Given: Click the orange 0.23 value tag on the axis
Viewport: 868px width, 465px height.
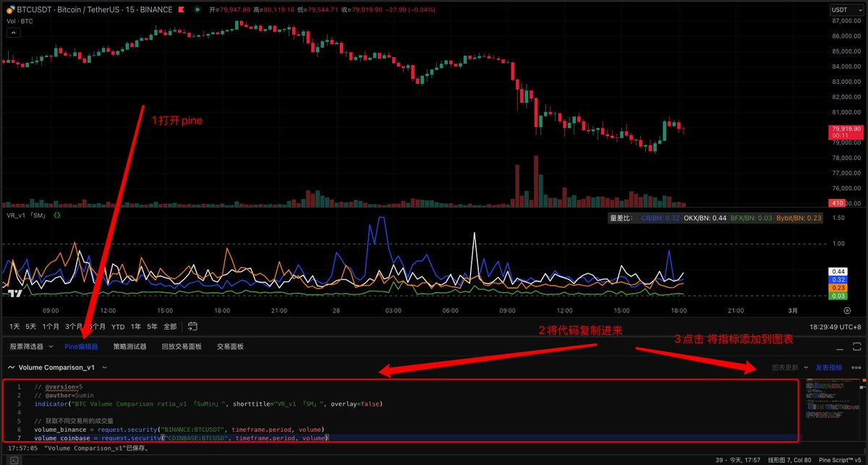Looking at the screenshot, I should click(x=839, y=287).
